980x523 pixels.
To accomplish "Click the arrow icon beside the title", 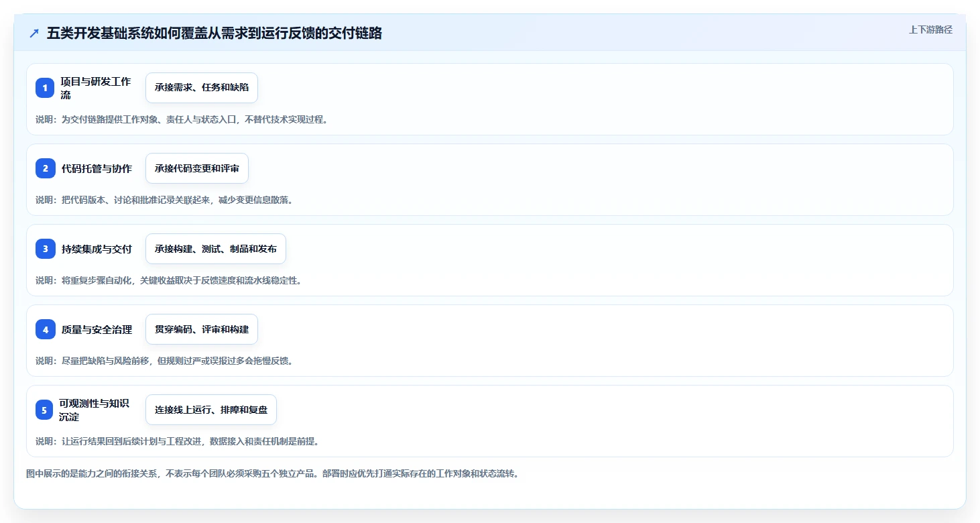I will pos(34,34).
